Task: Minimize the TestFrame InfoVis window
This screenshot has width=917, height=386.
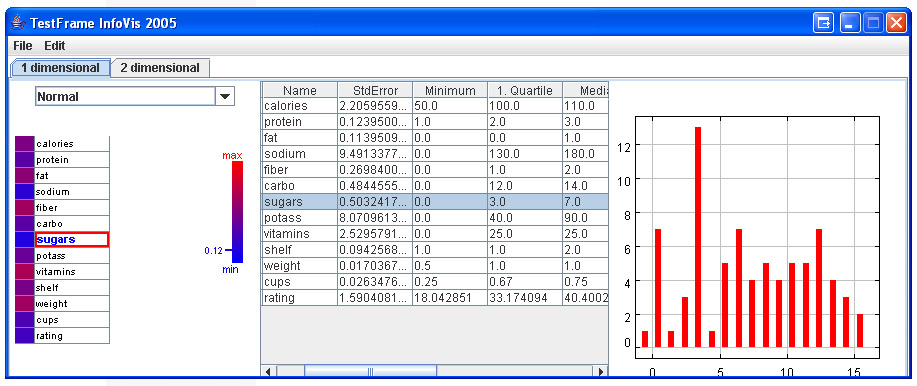Action: (850, 23)
